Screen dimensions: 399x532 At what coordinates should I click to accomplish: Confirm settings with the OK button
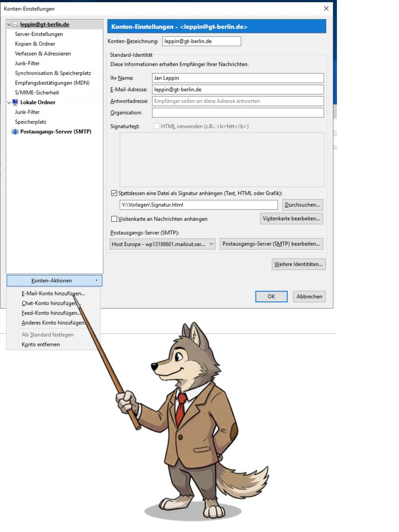coord(271,297)
